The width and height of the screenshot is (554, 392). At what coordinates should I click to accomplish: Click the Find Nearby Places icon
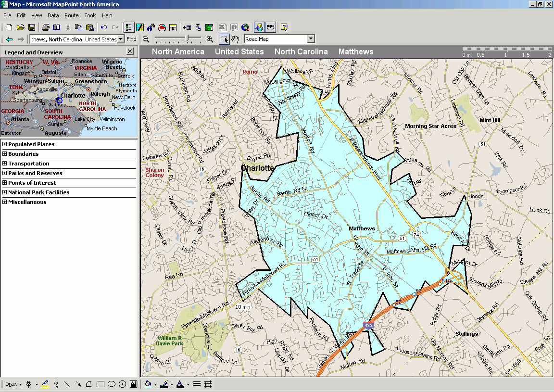(x=151, y=27)
